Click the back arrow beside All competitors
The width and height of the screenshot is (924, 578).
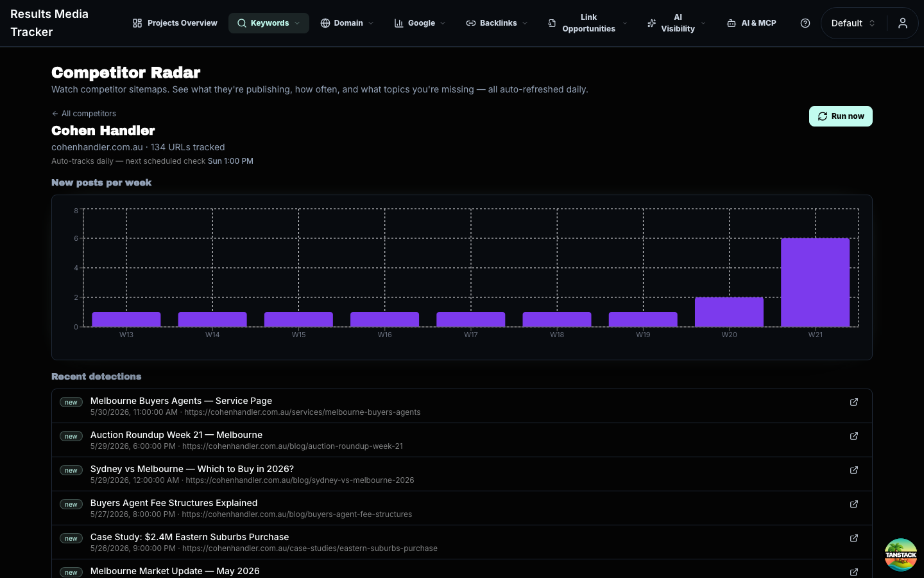(55, 114)
